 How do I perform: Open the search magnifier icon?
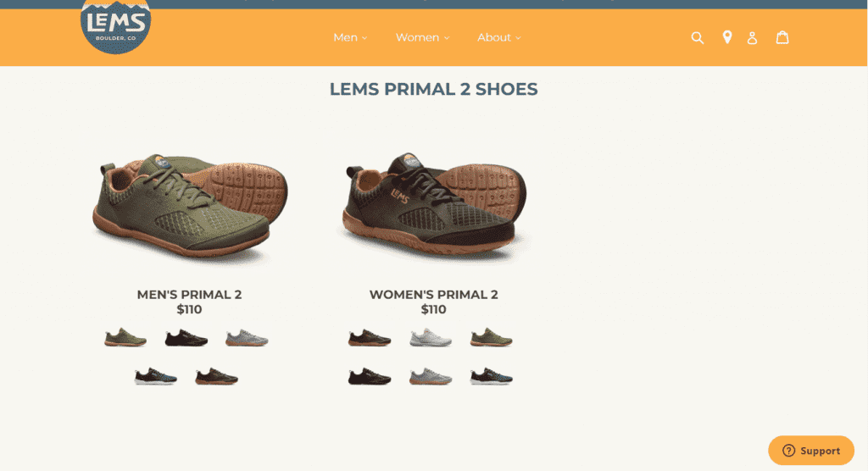tap(697, 37)
